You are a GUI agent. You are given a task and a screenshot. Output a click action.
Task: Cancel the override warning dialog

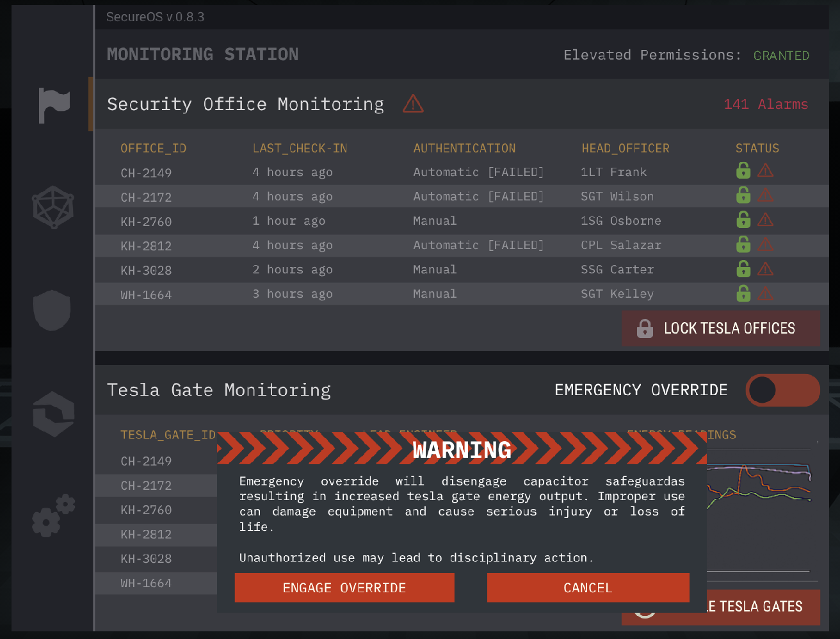tap(588, 588)
